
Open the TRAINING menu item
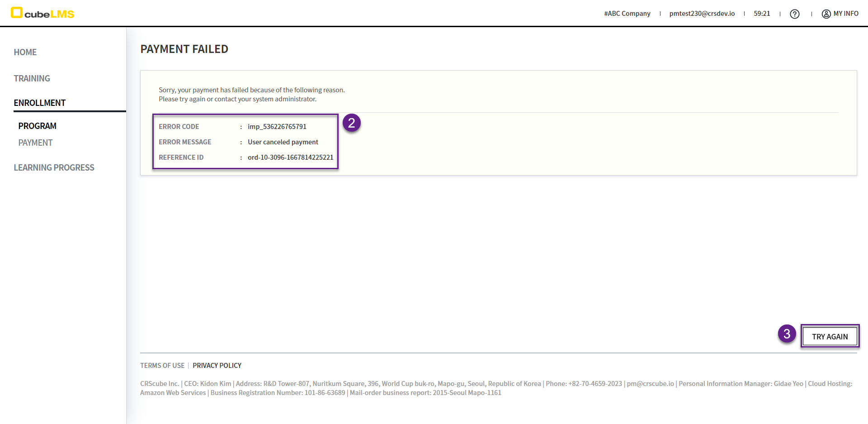point(32,78)
